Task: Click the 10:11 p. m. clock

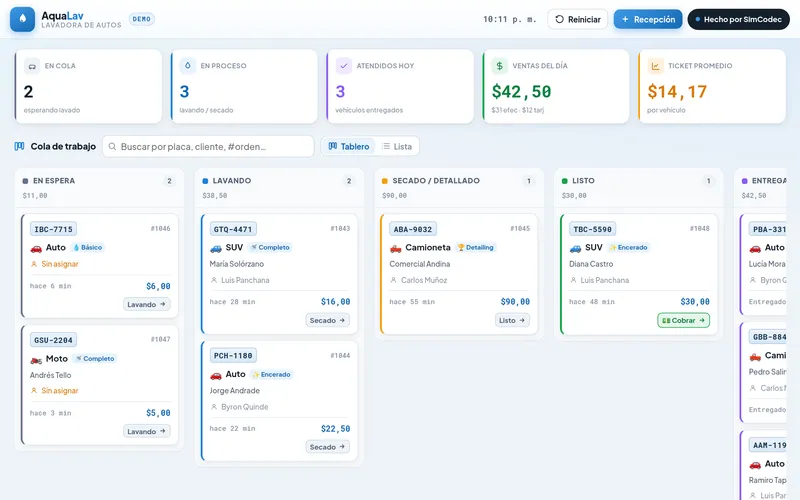Action: pyautogui.click(x=510, y=19)
